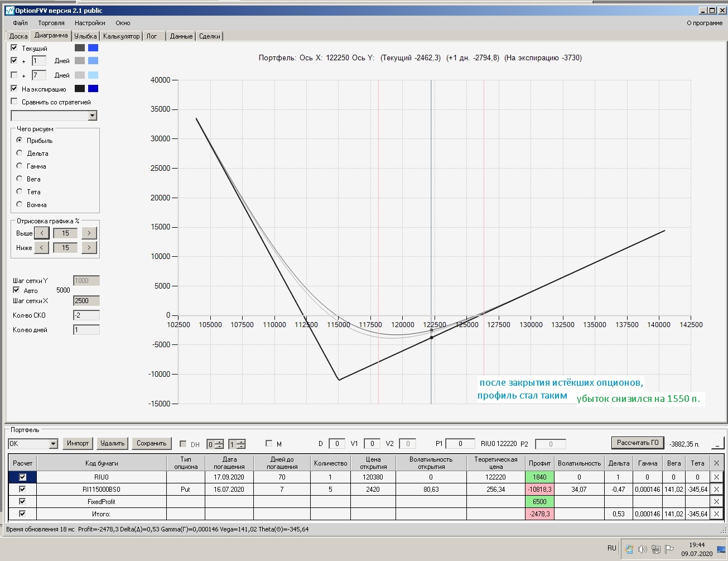The height and width of the screenshot is (561, 728).
Task: Decrease the Выше percent with left arrow
Action: pyautogui.click(x=42, y=233)
